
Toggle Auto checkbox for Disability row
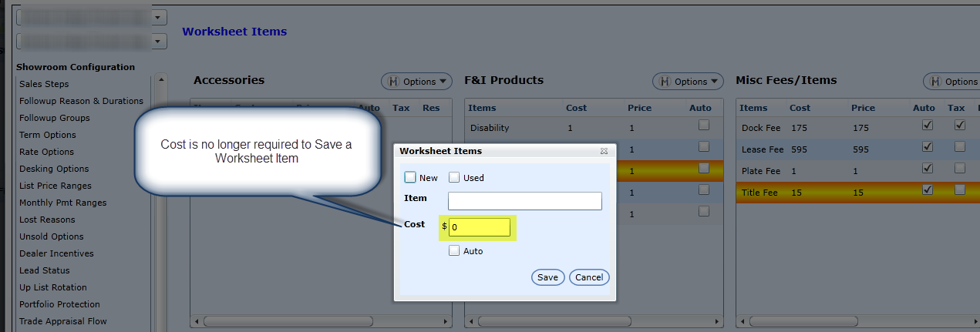pyautogui.click(x=703, y=126)
